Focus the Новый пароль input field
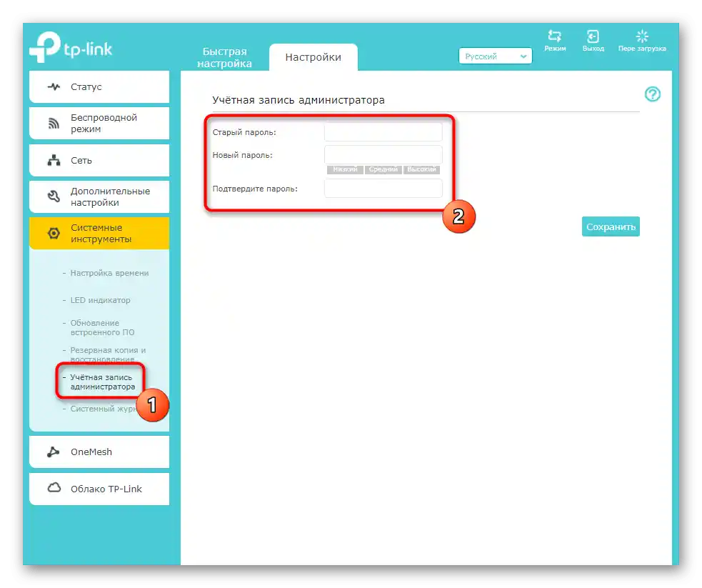This screenshot has height=588, width=702. 383,154
